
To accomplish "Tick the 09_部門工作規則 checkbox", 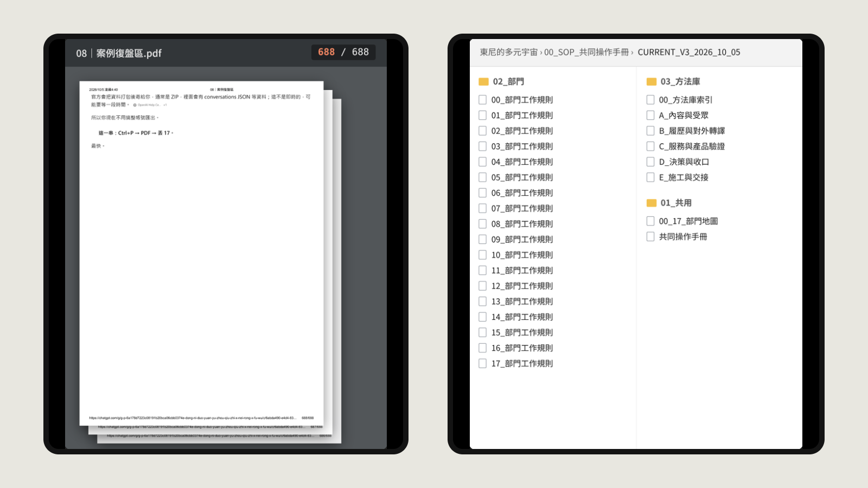I will (482, 239).
